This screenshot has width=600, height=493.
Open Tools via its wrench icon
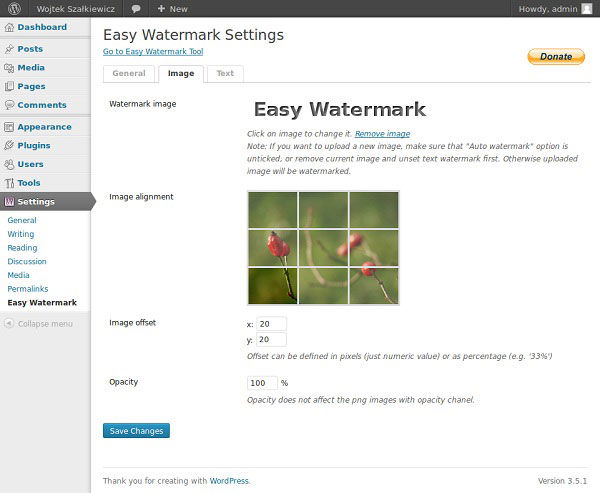click(x=9, y=183)
